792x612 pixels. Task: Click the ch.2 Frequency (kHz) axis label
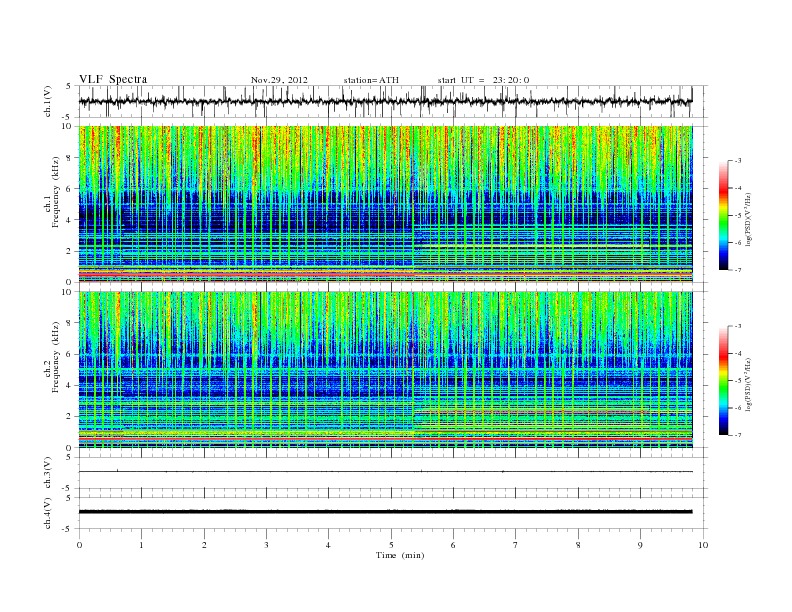click(x=52, y=356)
